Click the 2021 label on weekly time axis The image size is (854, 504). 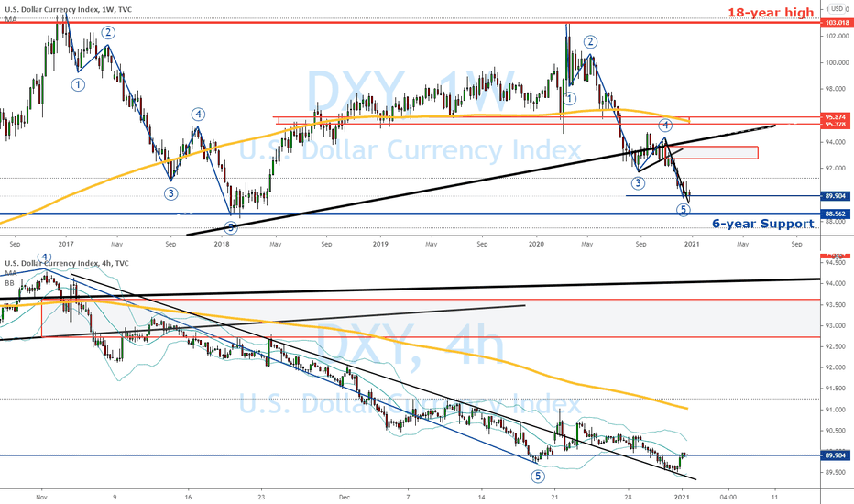point(692,244)
